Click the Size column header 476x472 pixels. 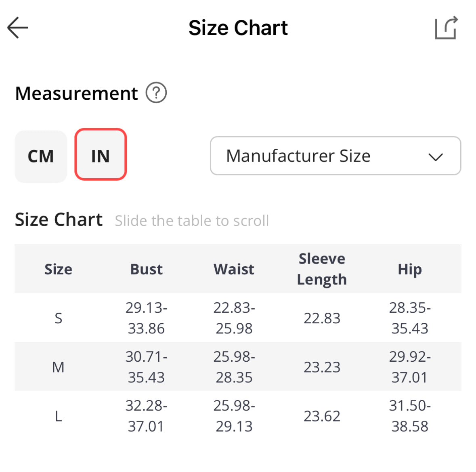coord(58,269)
